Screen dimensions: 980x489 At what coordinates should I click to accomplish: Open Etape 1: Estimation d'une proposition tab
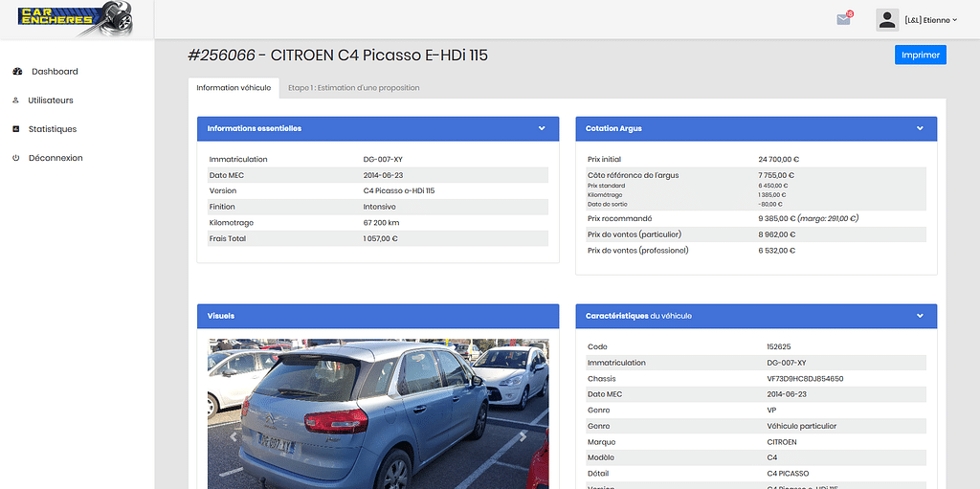[x=353, y=88]
